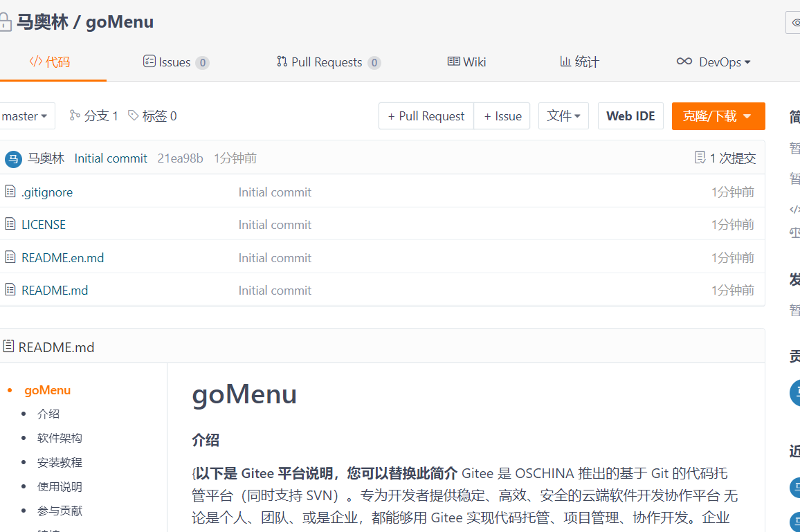Jump to 软件架构 section in outline
Image resolution: width=800 pixels, height=532 pixels.
coord(60,438)
